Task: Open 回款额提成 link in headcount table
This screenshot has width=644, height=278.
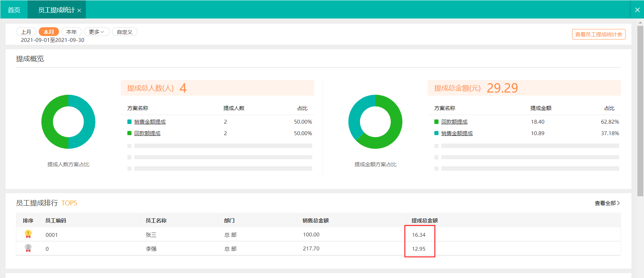Action: [147, 133]
